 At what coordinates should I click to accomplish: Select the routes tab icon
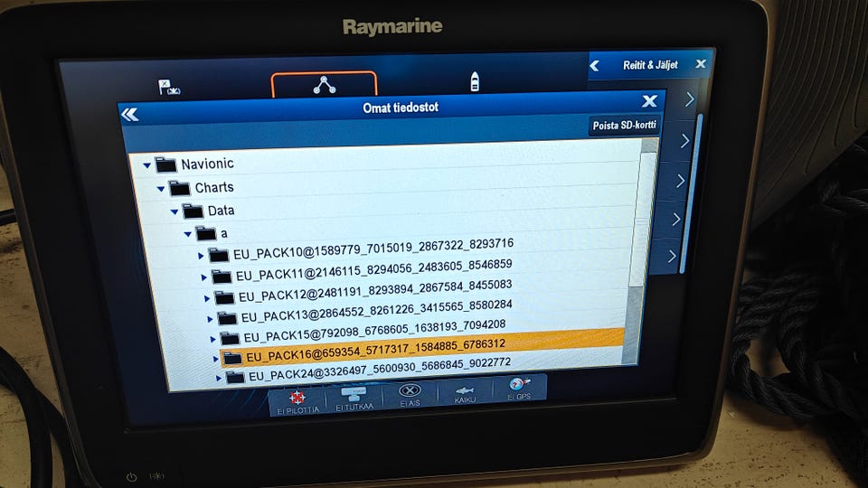(x=325, y=85)
